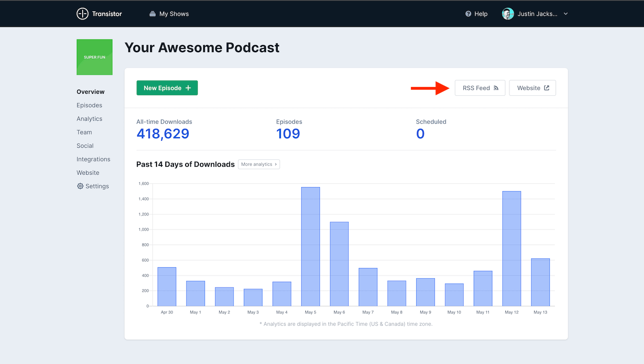This screenshot has width=644, height=364.
Task: Click the May 5 download bar
Action: (310, 246)
